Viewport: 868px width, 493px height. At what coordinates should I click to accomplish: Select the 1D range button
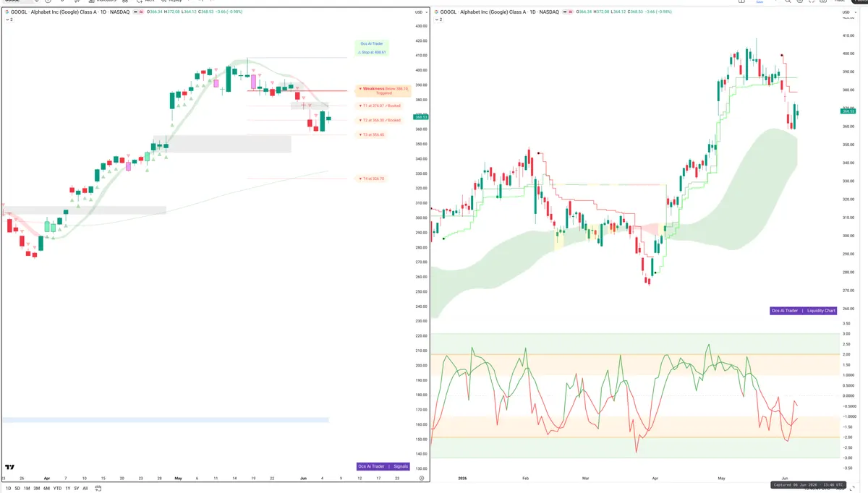(7, 489)
